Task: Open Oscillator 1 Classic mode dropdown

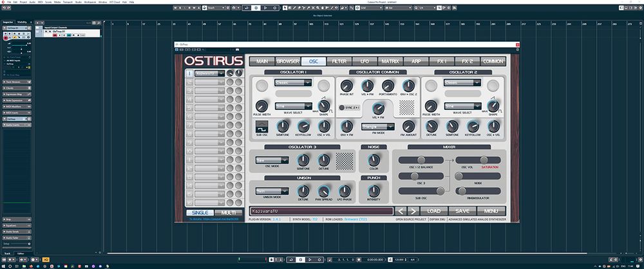Action: [293, 82]
